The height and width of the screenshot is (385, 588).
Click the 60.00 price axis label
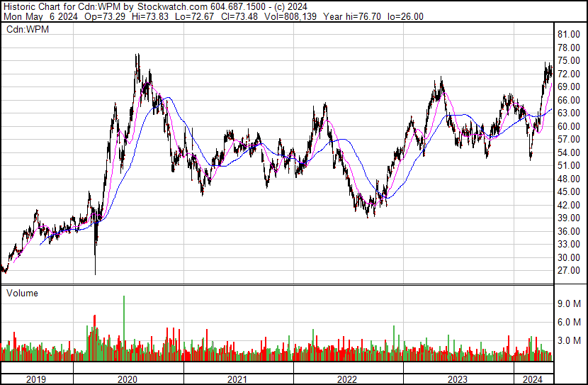[x=569, y=126]
